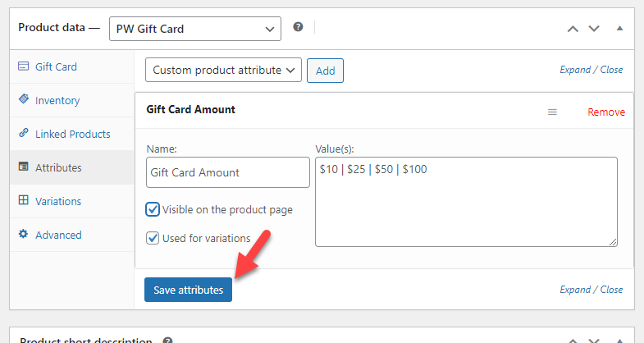The height and width of the screenshot is (343, 644).
Task: Remove the Gift Card Amount attribute
Action: point(606,112)
